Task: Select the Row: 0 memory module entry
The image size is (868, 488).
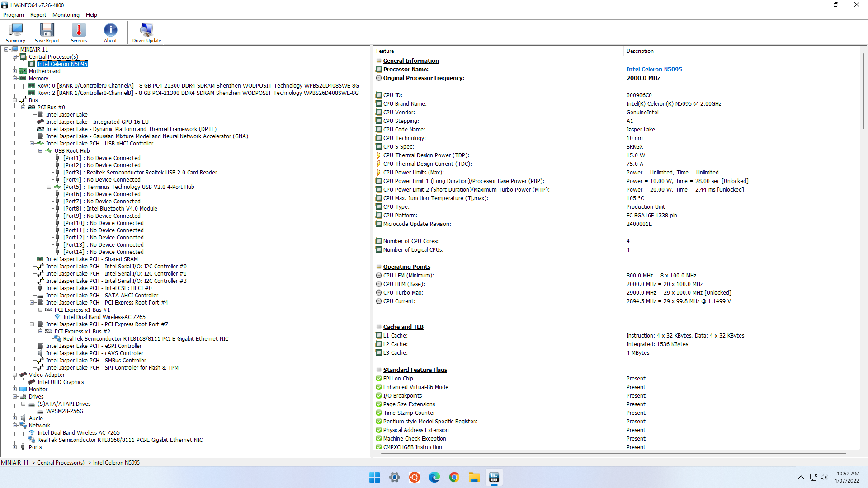Action: (198, 86)
